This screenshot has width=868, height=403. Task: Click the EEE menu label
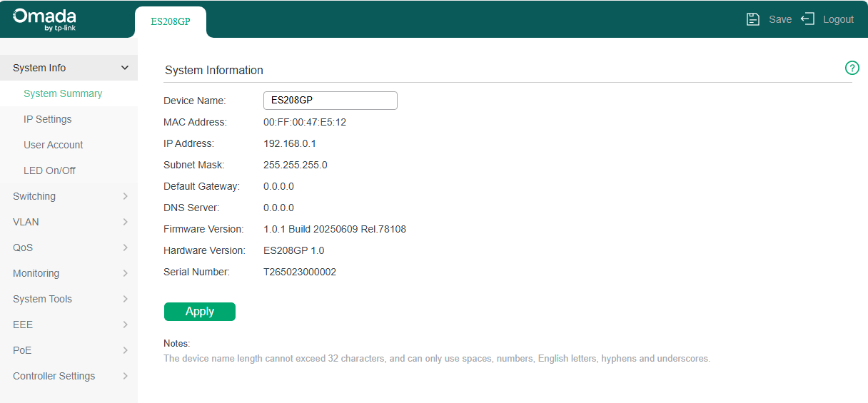[x=23, y=325]
